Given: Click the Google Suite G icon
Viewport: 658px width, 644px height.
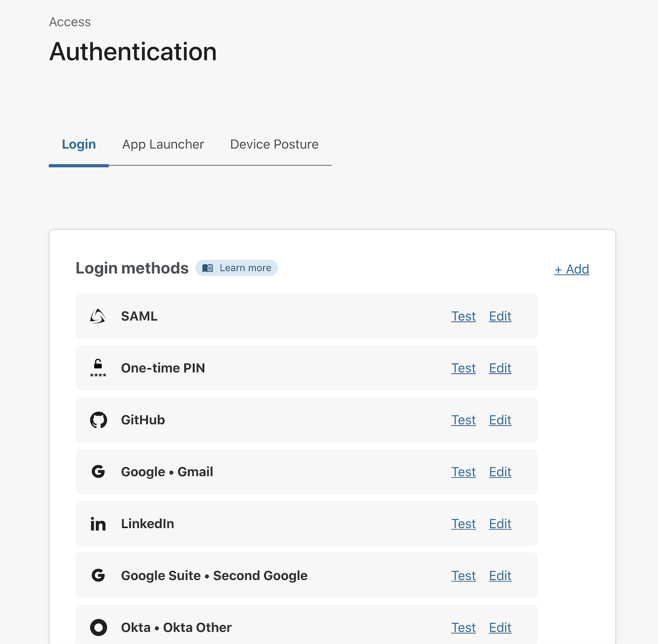Looking at the screenshot, I should pos(98,576).
